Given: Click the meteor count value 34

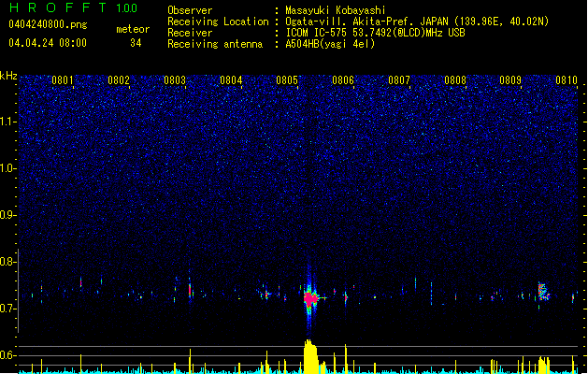Looking at the screenshot, I should [136, 43].
